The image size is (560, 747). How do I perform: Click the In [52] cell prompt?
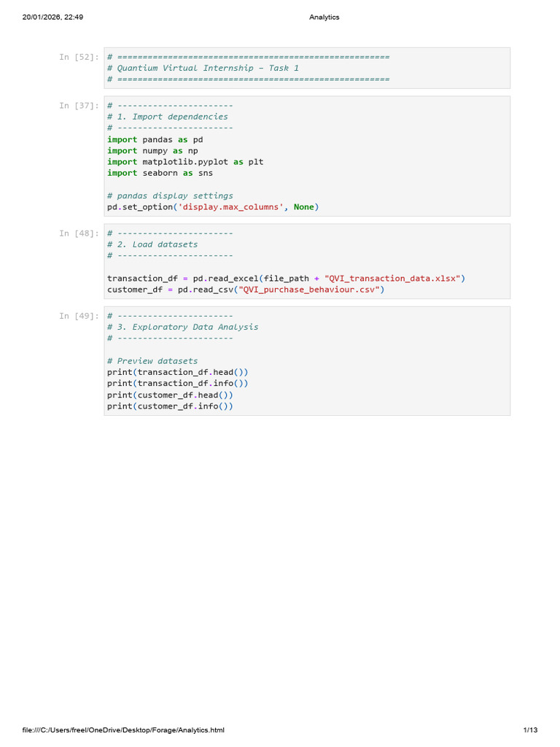pyautogui.click(x=79, y=57)
